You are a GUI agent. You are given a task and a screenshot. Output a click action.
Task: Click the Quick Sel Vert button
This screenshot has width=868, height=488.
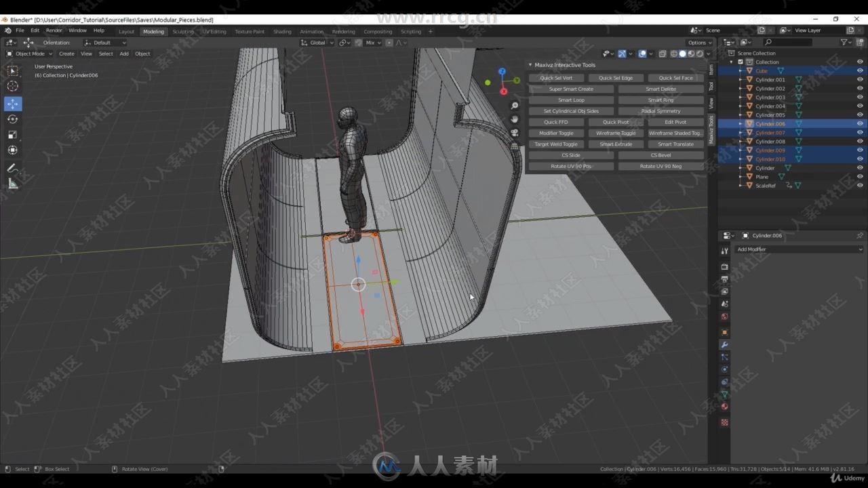point(556,78)
